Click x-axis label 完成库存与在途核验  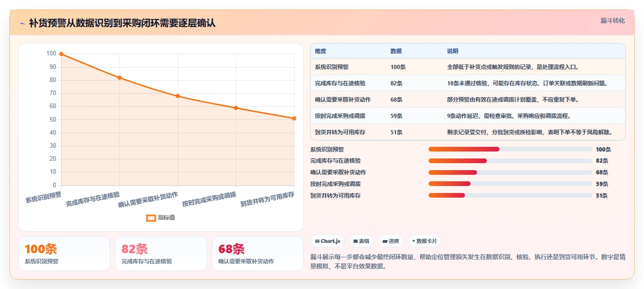[x=92, y=199]
